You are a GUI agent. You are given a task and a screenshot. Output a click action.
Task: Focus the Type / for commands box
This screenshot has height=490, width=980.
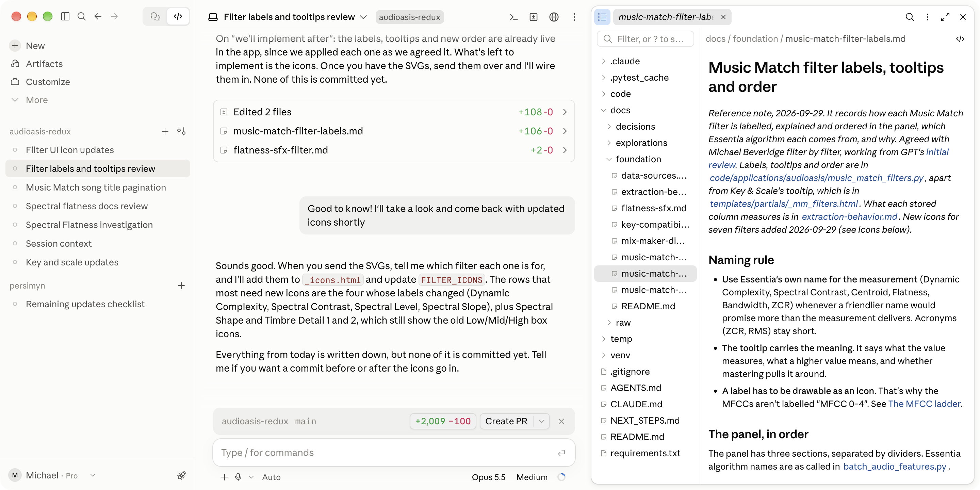394,452
